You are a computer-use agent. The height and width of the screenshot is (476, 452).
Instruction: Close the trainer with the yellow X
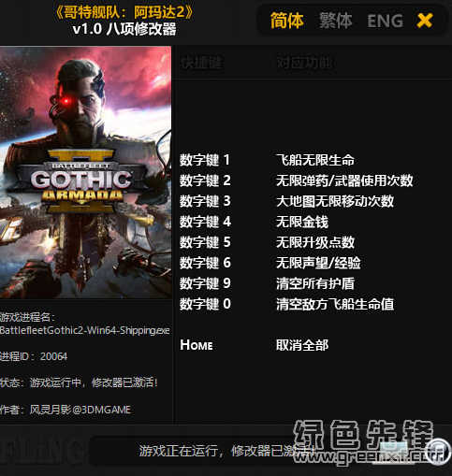pyautogui.click(x=425, y=21)
